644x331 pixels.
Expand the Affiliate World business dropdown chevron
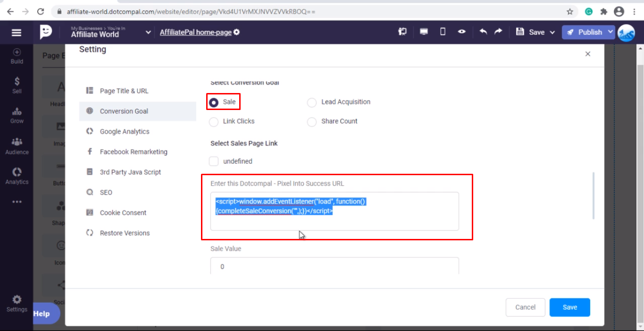[x=148, y=32]
